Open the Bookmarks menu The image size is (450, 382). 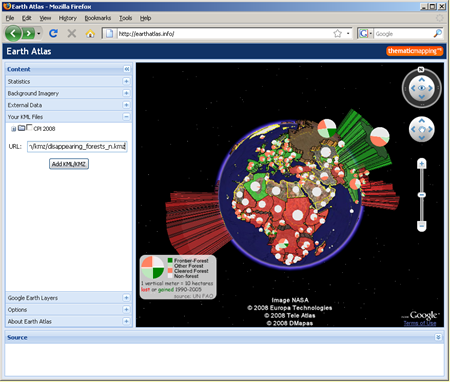click(x=98, y=18)
